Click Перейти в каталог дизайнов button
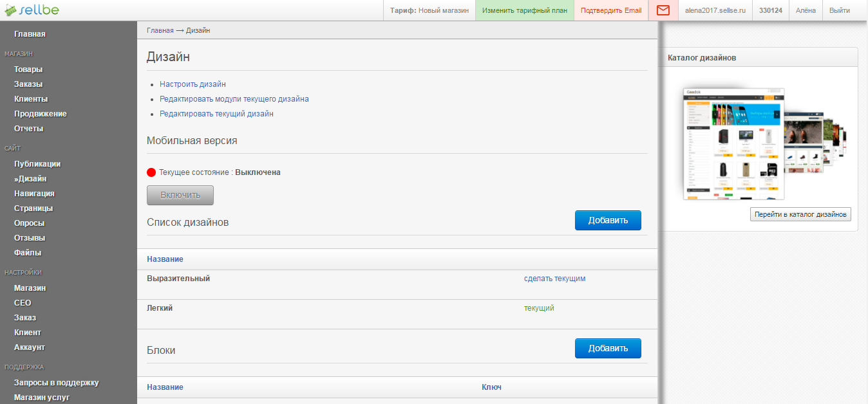The image size is (868, 404). coord(800,214)
